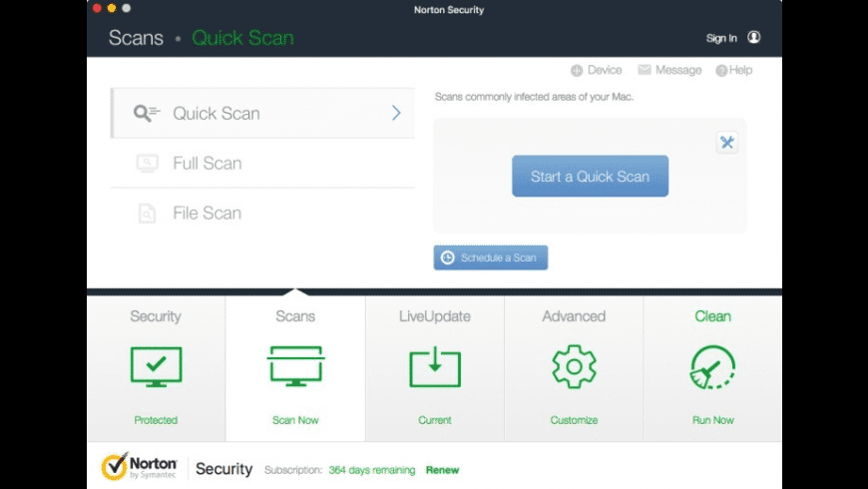This screenshot has width=868, height=489.
Task: Click the Scans monitor icon
Action: (295, 366)
